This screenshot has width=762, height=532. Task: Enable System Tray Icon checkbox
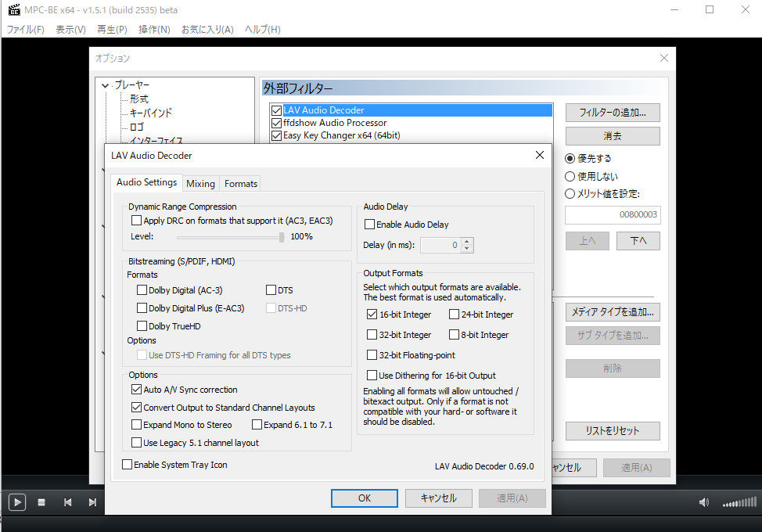pyautogui.click(x=128, y=465)
